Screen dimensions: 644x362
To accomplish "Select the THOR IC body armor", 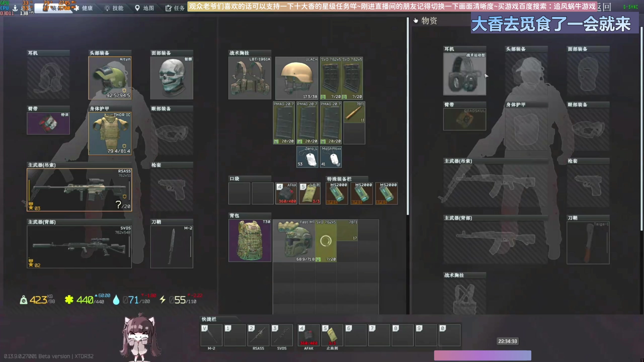I will click(110, 133).
